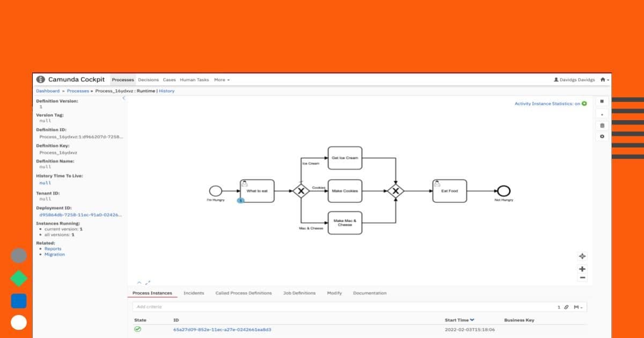Switch to the History view link
Image resolution: width=644 pixels, height=338 pixels.
[166, 91]
